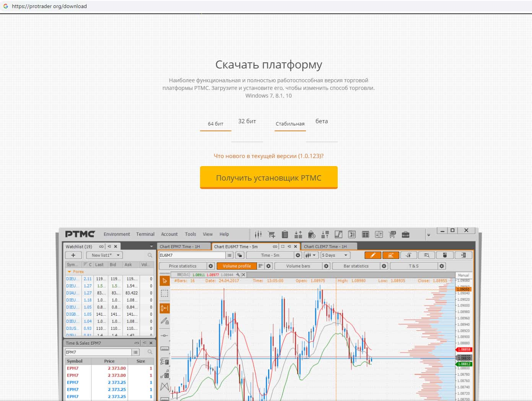Switch to Chart CLEM7 Time - 1H tab

(329, 247)
